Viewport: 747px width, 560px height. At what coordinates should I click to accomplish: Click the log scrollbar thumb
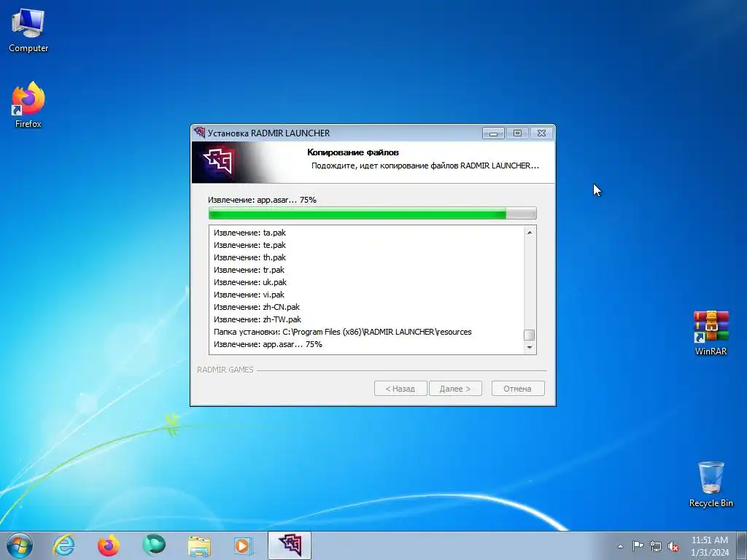(530, 335)
